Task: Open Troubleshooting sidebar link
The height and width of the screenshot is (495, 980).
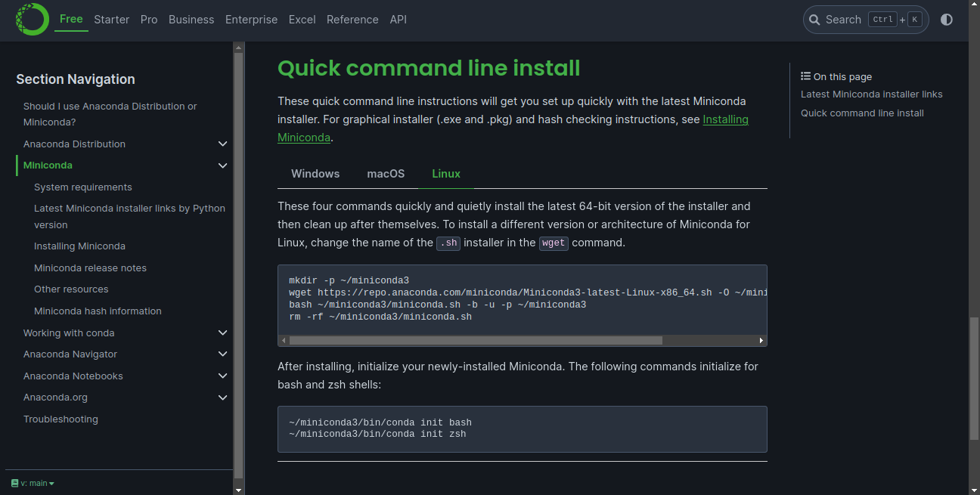Action: pos(60,419)
